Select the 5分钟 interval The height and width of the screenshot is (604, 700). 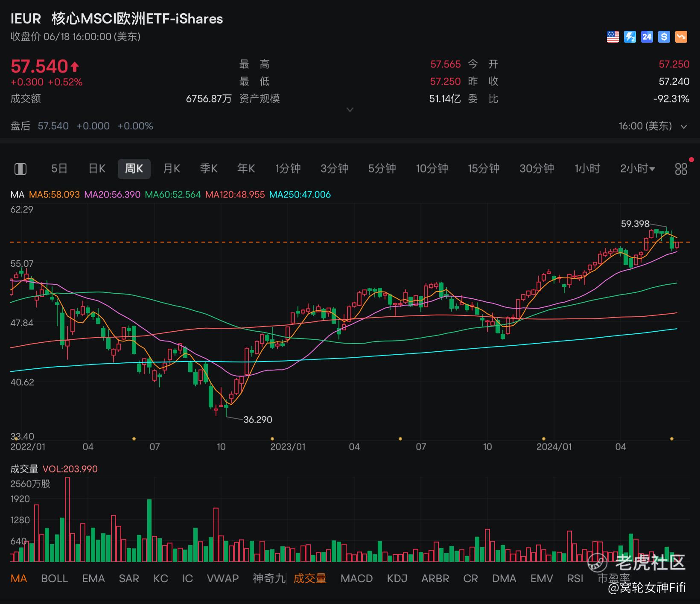pyautogui.click(x=382, y=169)
